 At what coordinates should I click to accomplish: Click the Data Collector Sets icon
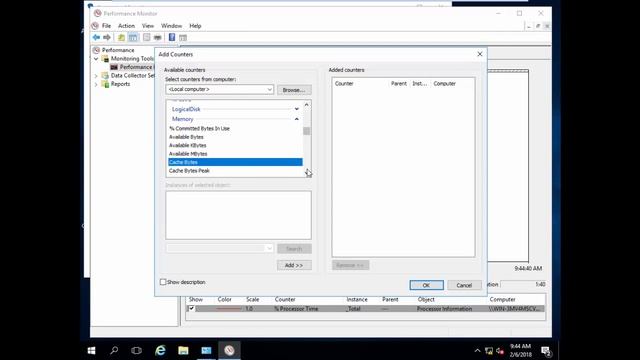click(105, 76)
